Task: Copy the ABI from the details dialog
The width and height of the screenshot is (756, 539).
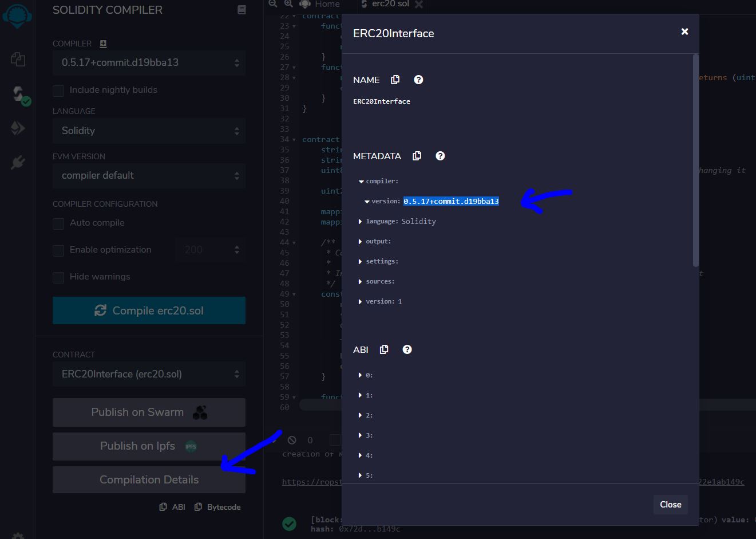Action: pos(384,349)
